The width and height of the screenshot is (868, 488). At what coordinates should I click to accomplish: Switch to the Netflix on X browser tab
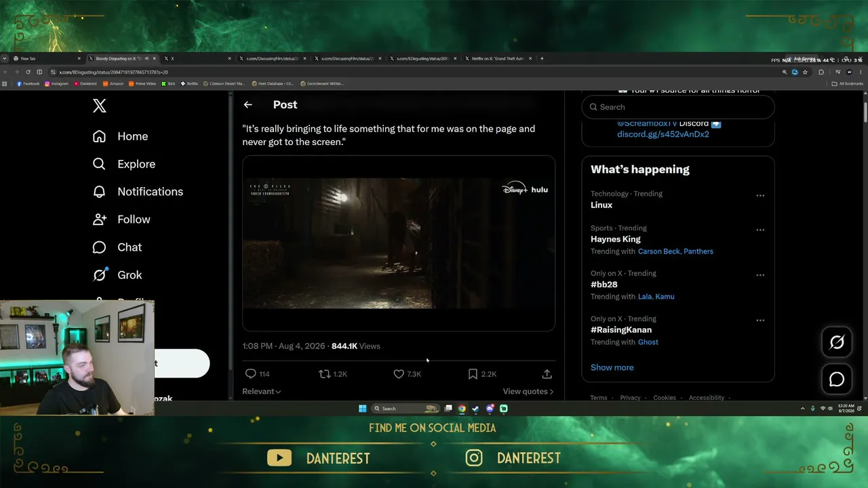point(498,58)
